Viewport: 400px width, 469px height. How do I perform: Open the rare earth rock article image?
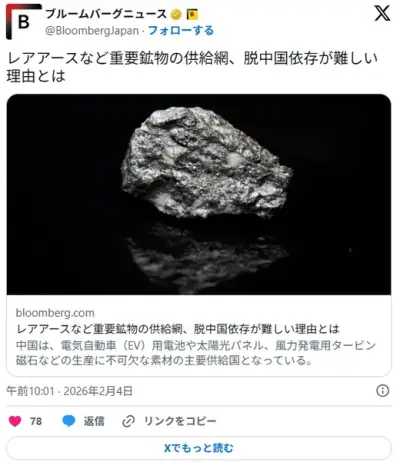pos(199,194)
